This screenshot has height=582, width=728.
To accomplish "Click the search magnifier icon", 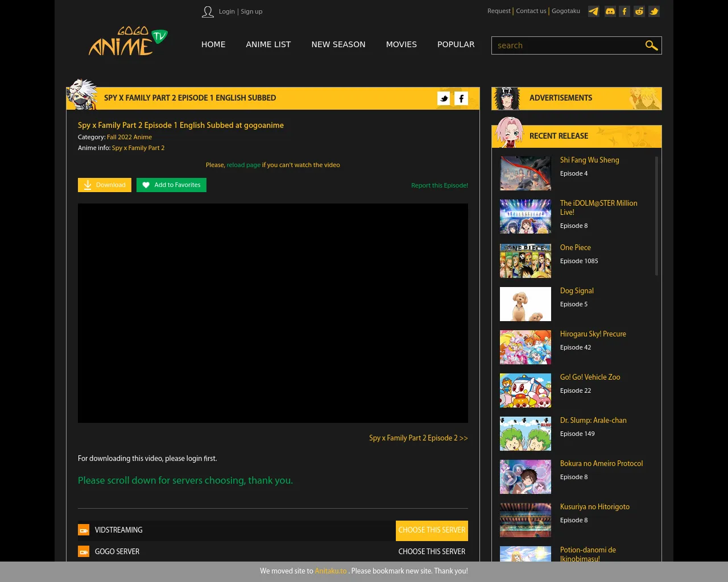I will pos(651,45).
